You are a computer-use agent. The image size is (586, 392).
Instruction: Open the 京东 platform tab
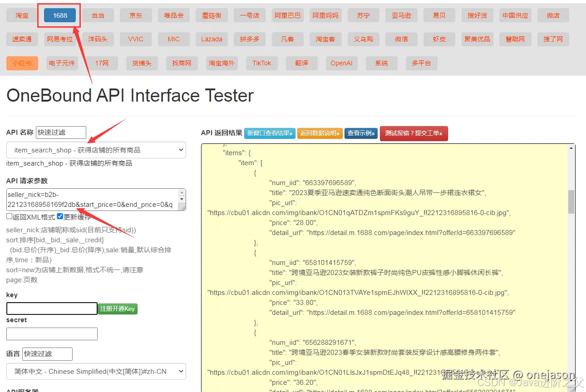(136, 15)
